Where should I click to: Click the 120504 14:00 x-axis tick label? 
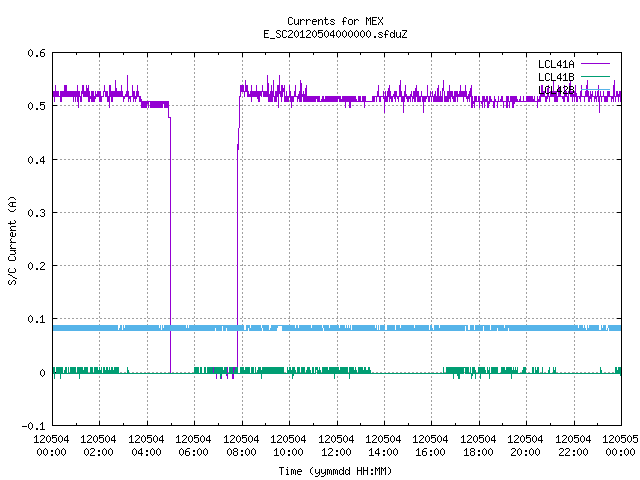coord(383,446)
